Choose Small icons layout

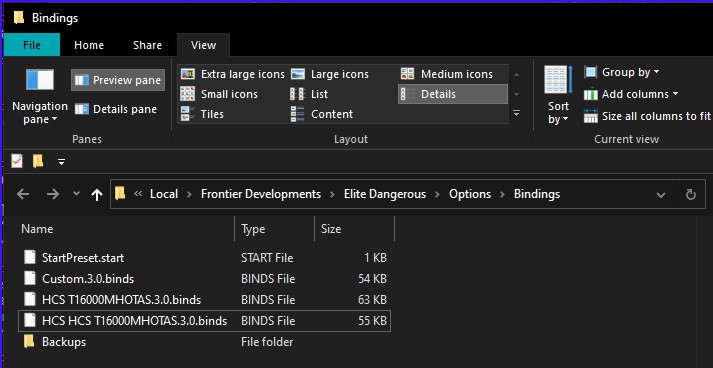click(x=219, y=94)
